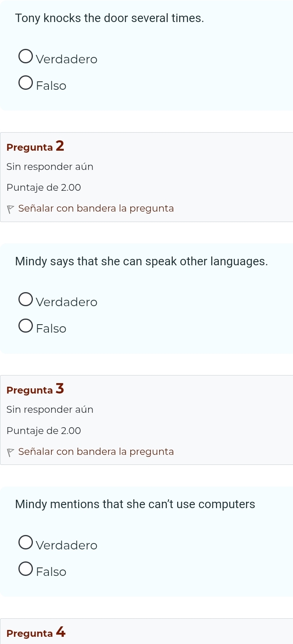Open Pregunta 3's "Señalar con bandera la pregunta" link
Viewport: 293px width, 644px height.
tap(96, 452)
